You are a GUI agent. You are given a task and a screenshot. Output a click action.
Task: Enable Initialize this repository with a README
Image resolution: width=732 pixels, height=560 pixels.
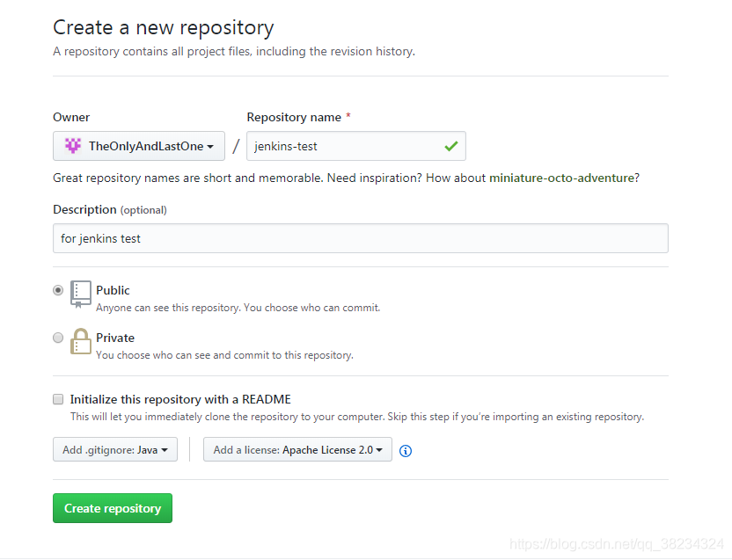click(58, 399)
